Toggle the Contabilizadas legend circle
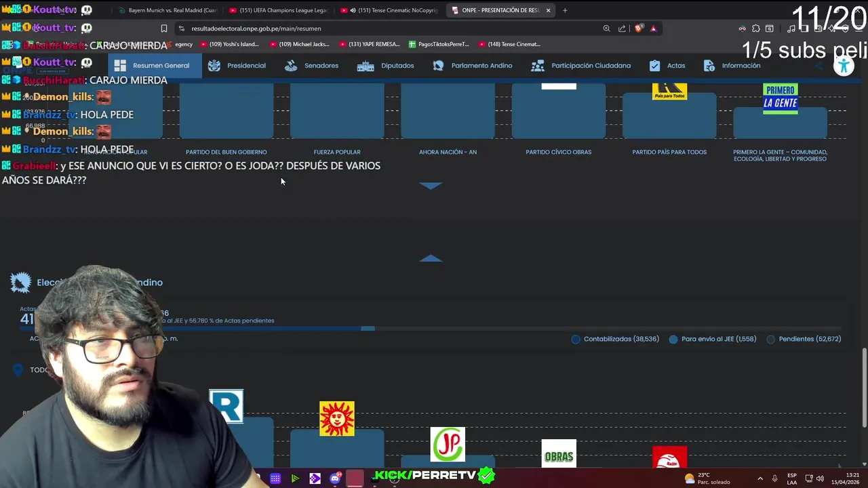 click(x=576, y=339)
